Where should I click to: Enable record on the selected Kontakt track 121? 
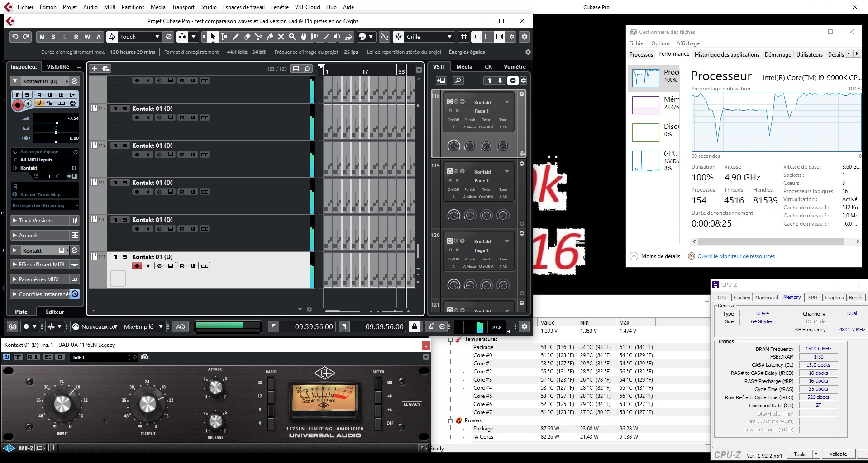137,266
